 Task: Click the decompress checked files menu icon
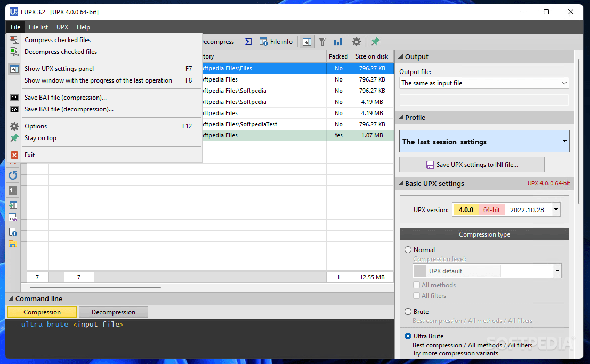(14, 52)
